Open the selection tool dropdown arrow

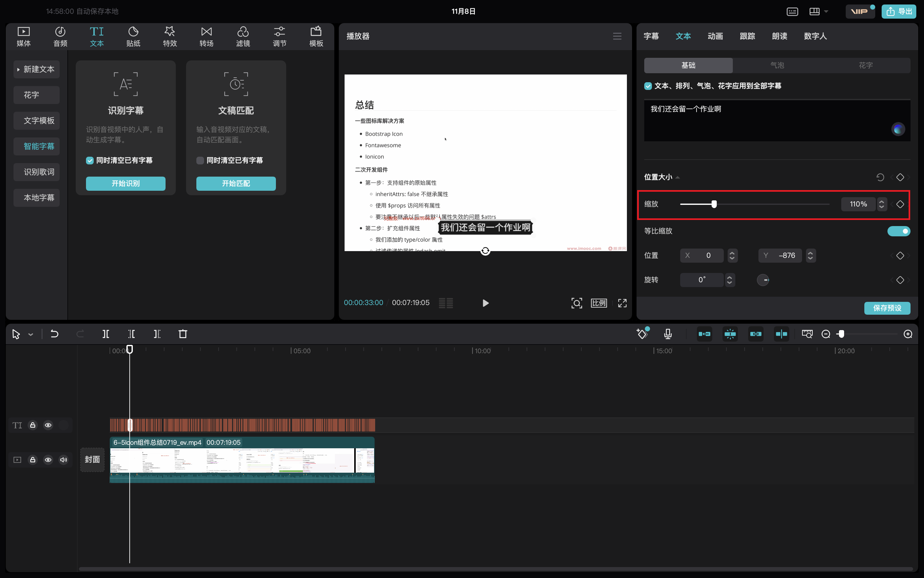pos(30,335)
